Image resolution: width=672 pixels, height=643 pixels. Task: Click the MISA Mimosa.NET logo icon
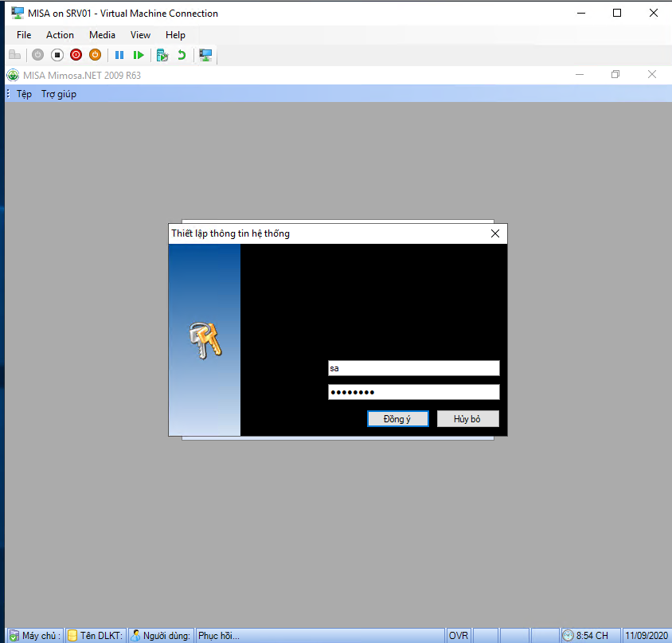(x=13, y=75)
